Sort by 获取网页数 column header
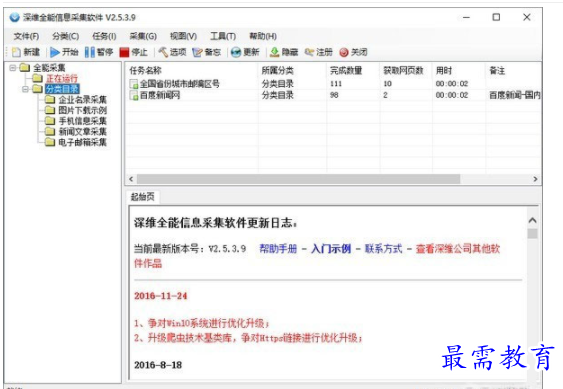This screenshot has height=389, width=563. pos(406,70)
